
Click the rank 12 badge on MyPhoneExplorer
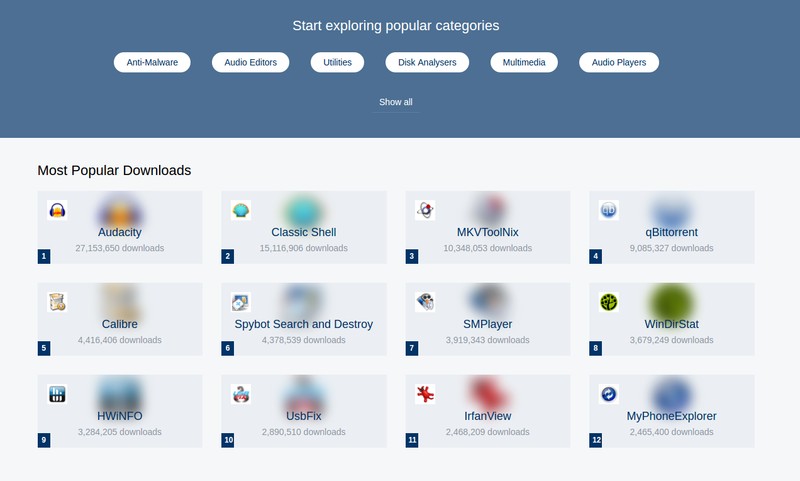click(596, 440)
